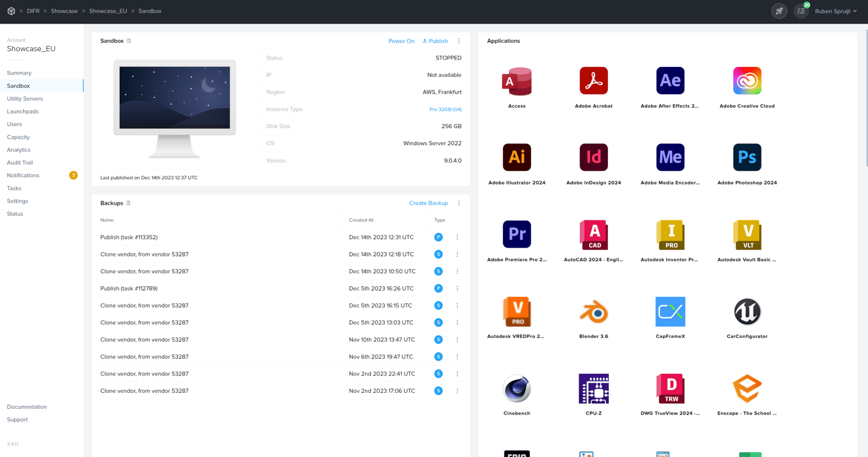The height and width of the screenshot is (457, 868).
Task: Click the home cube logo icon
Action: (11, 11)
